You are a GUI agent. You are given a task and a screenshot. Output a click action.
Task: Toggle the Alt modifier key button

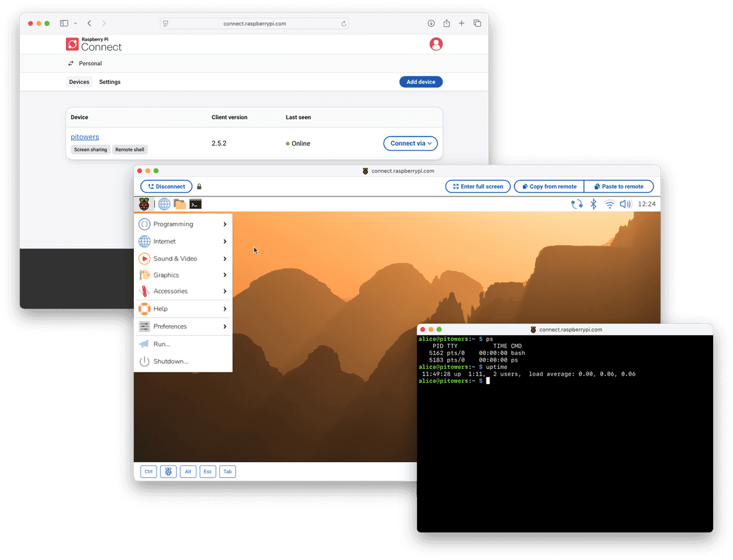pyautogui.click(x=188, y=471)
